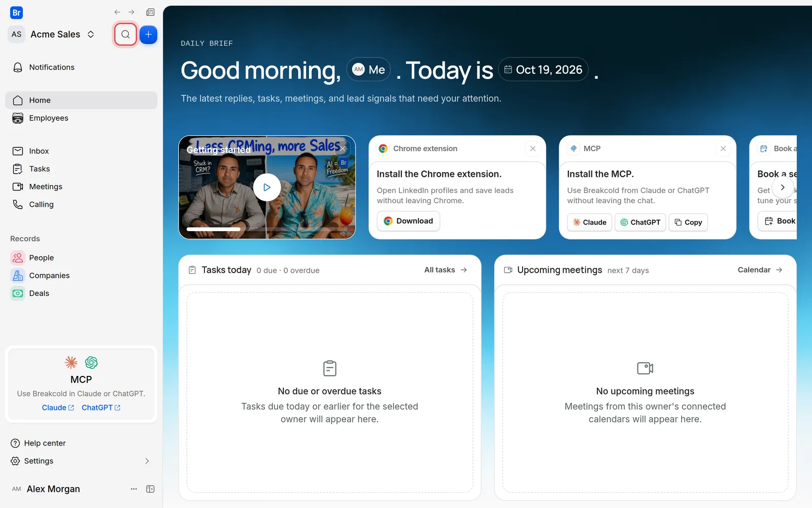Open the Oct 19, 2026 date picker
This screenshot has width=812, height=508.
click(x=544, y=70)
